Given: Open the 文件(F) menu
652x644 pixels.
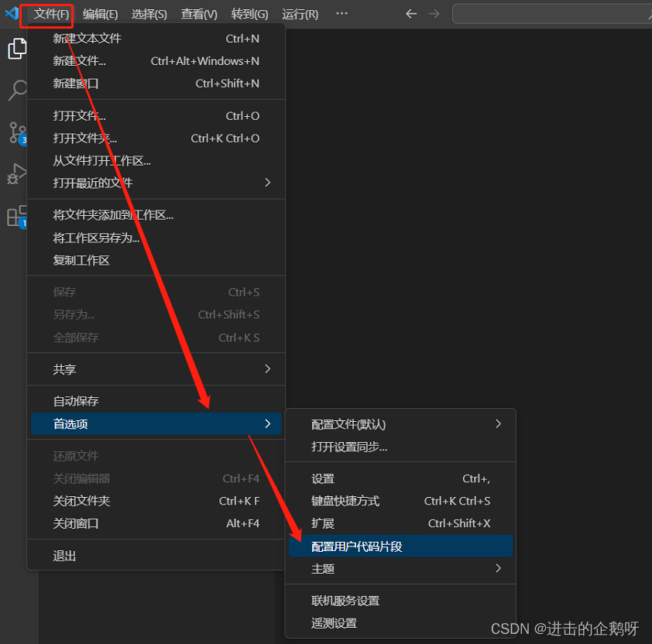Looking at the screenshot, I should coord(51,14).
